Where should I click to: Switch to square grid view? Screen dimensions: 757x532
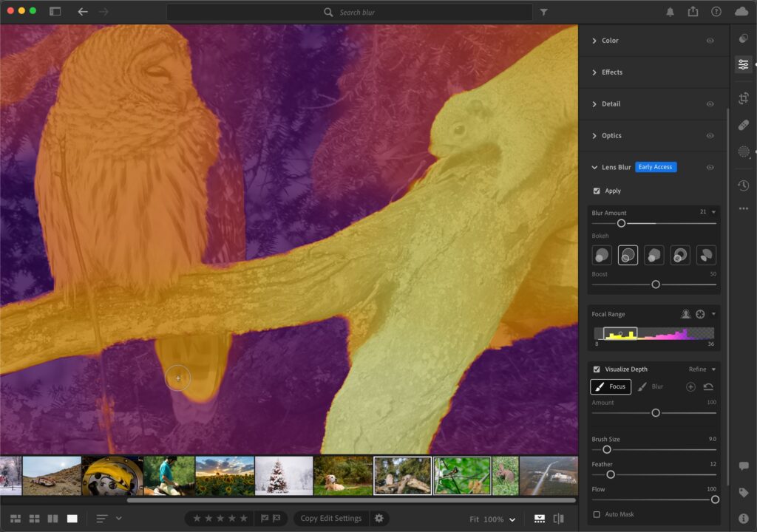pyautogui.click(x=34, y=519)
